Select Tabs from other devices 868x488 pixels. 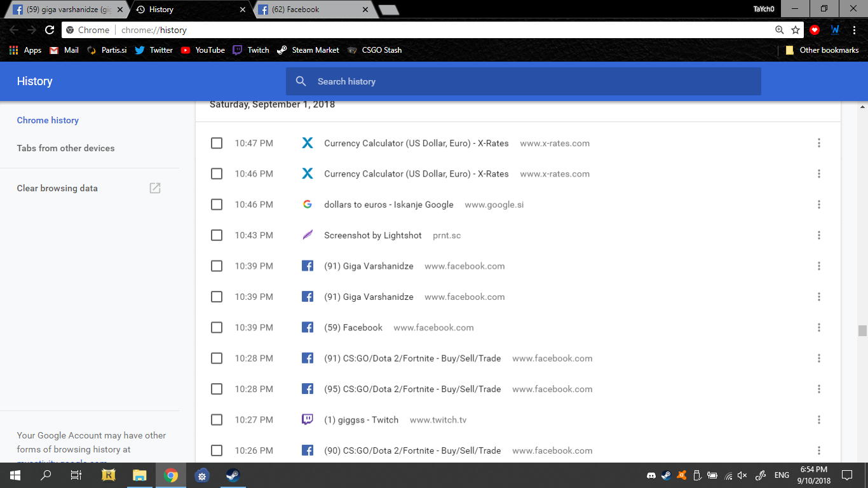(65, 148)
